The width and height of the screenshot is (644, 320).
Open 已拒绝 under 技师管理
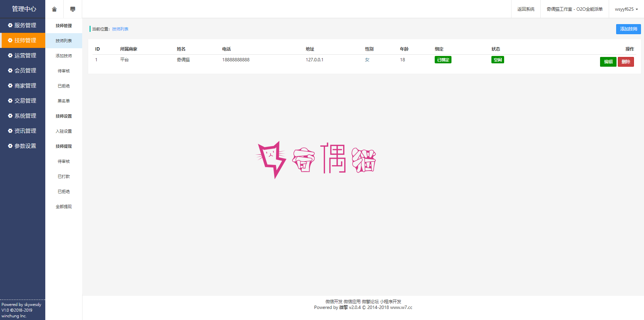click(x=64, y=86)
